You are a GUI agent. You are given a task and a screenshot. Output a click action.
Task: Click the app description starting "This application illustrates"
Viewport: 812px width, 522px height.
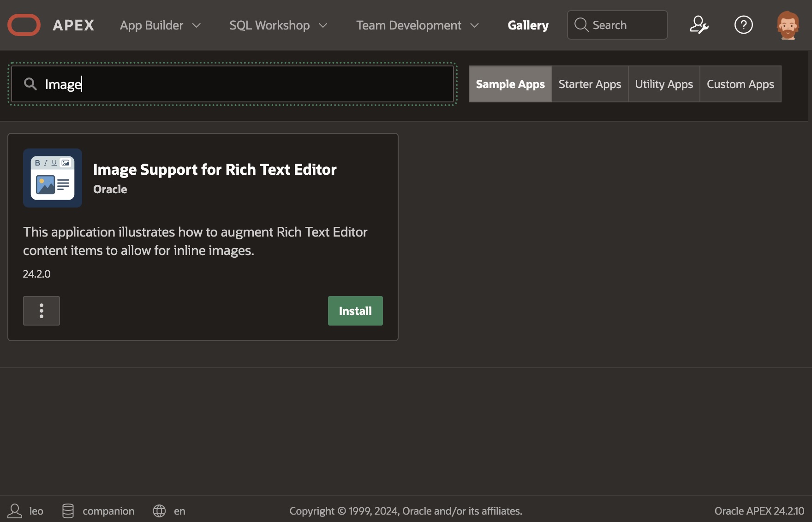pyautogui.click(x=195, y=241)
